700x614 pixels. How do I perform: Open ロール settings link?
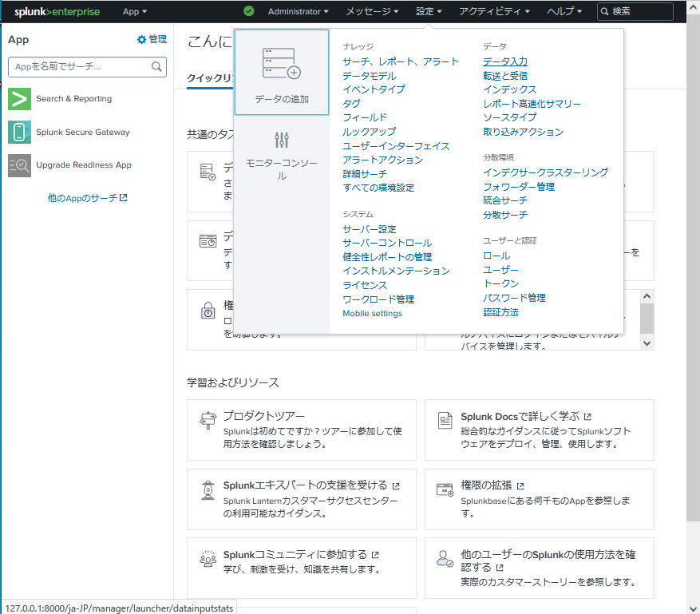(496, 256)
